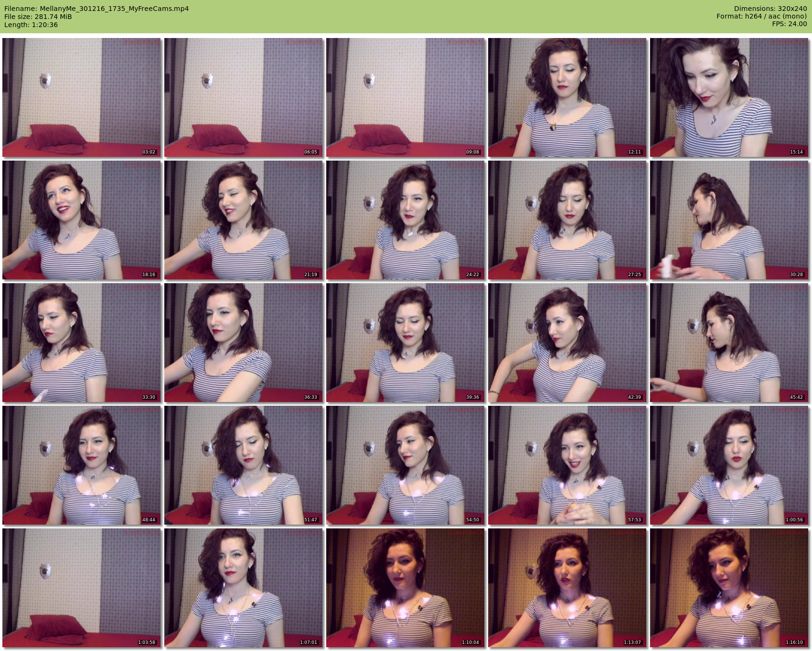
Task: Select the frame stamped 30:28
Action: coord(729,220)
